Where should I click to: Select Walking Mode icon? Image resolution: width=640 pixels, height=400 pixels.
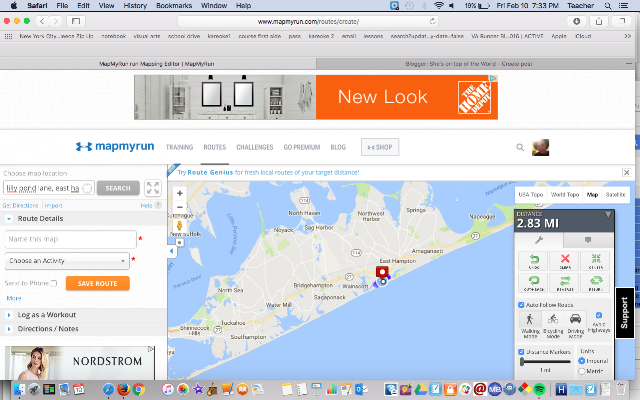click(x=530, y=319)
